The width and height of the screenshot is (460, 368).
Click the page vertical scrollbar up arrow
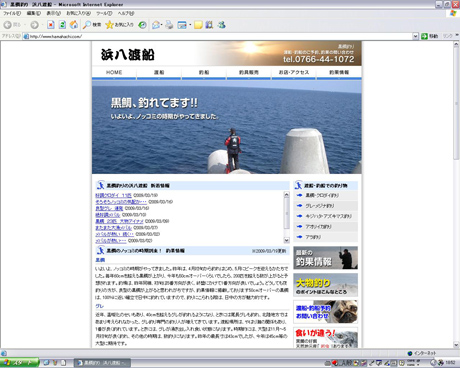456,44
